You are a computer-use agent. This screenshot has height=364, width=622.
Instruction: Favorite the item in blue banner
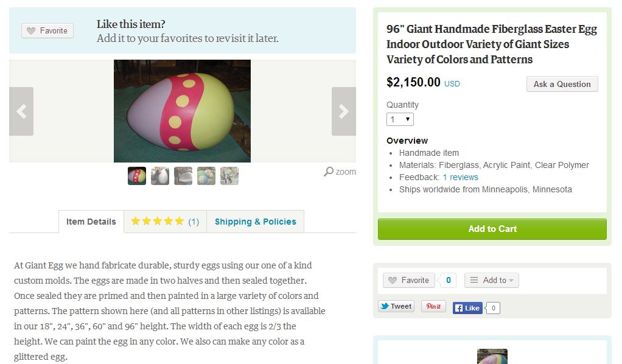[47, 30]
